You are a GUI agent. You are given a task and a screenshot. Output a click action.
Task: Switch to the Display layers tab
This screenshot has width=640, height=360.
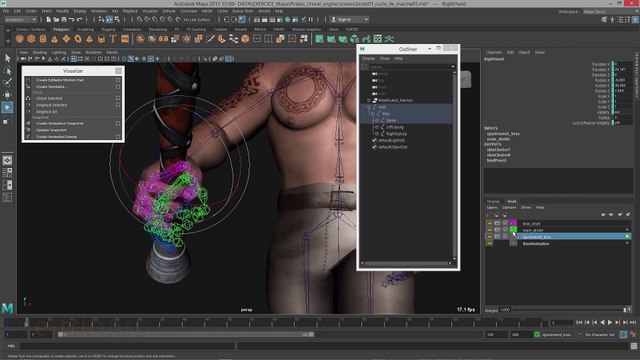coord(493,201)
